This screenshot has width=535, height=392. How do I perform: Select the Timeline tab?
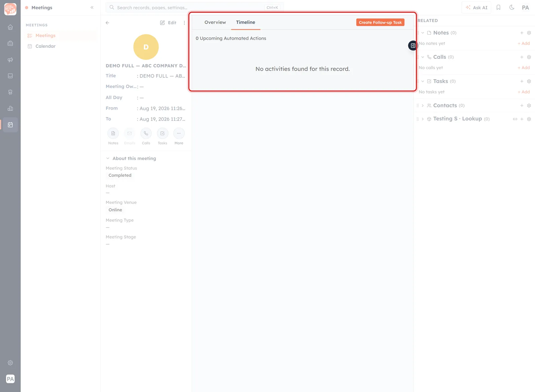coord(245,22)
